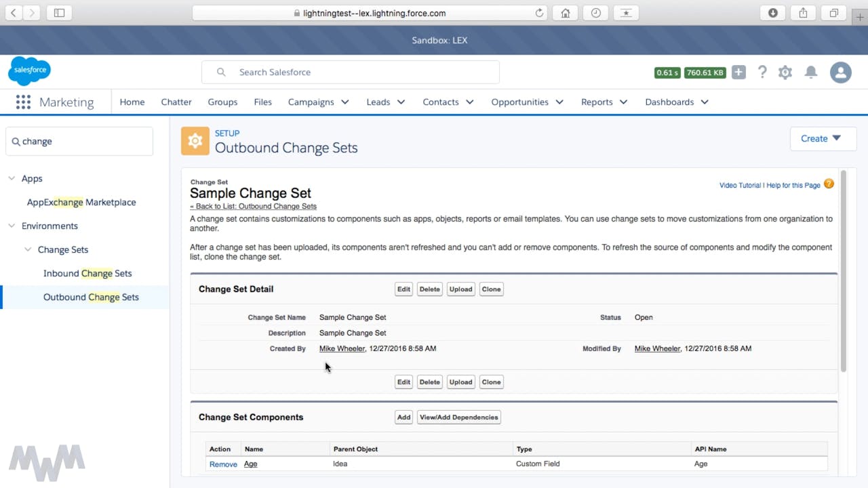Open the App Launcher dots grid
This screenshot has height=488, width=868.
[23, 102]
